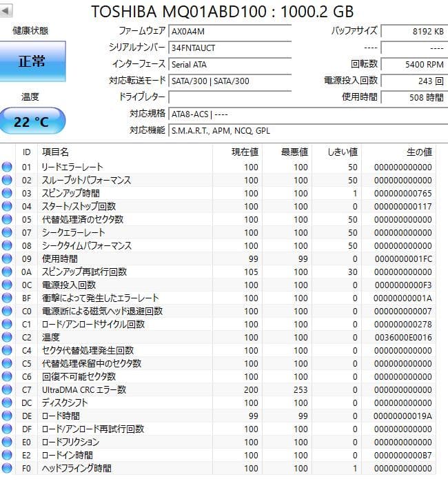
Task: Click status orb for ID 09 使用時間
Action: (7, 258)
